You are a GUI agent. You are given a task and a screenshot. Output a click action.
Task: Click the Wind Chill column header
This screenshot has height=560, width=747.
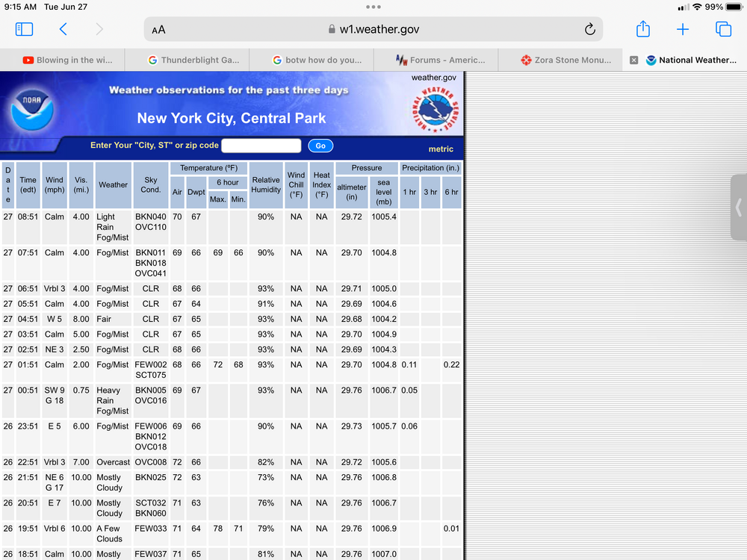pyautogui.click(x=296, y=184)
